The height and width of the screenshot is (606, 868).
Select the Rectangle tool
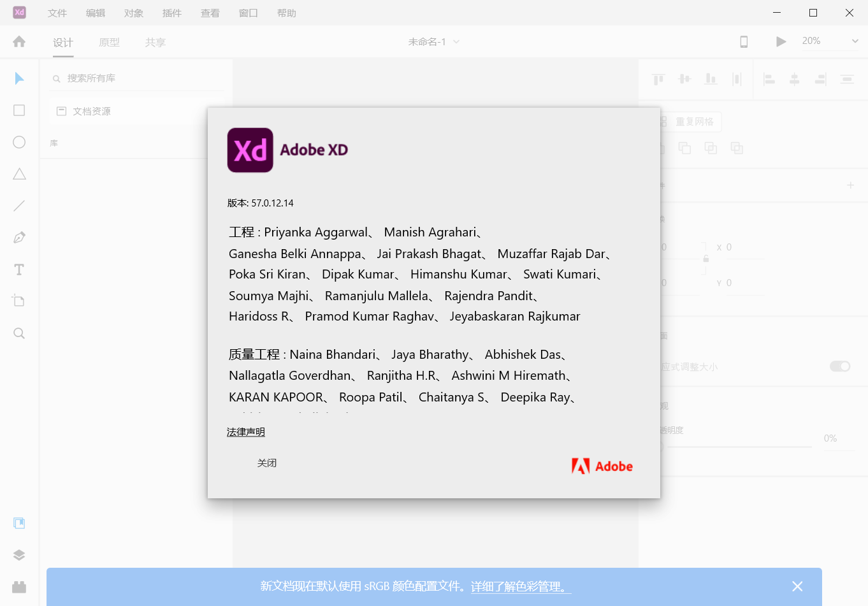point(19,110)
